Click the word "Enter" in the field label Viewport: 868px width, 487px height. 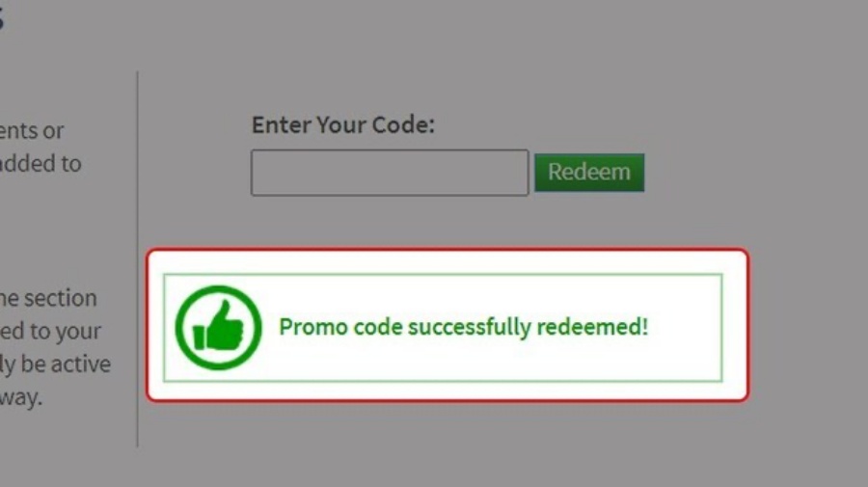pyautogui.click(x=282, y=125)
